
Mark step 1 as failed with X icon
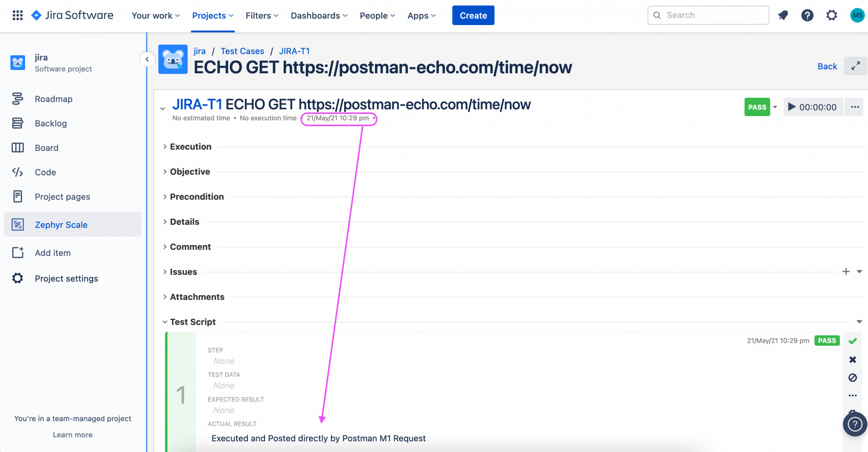click(853, 359)
